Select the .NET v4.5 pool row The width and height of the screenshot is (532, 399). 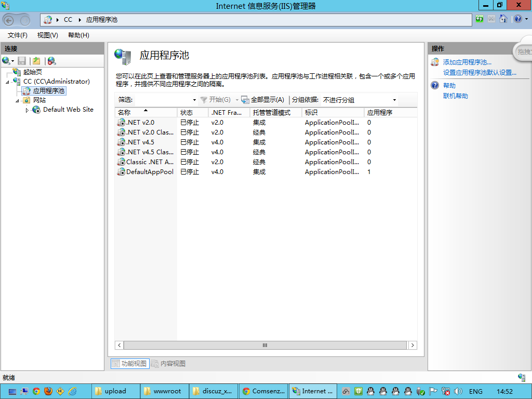pyautogui.click(x=265, y=142)
